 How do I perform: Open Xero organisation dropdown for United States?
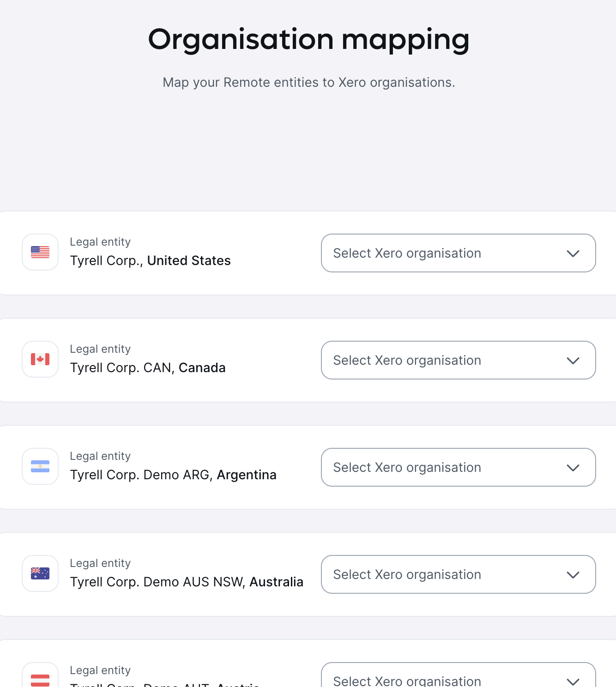coord(459,253)
